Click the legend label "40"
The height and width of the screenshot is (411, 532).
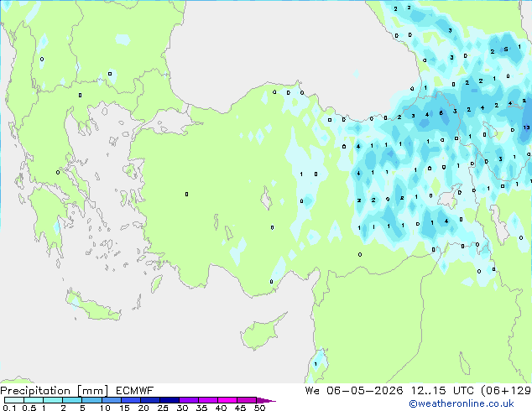click(x=221, y=408)
